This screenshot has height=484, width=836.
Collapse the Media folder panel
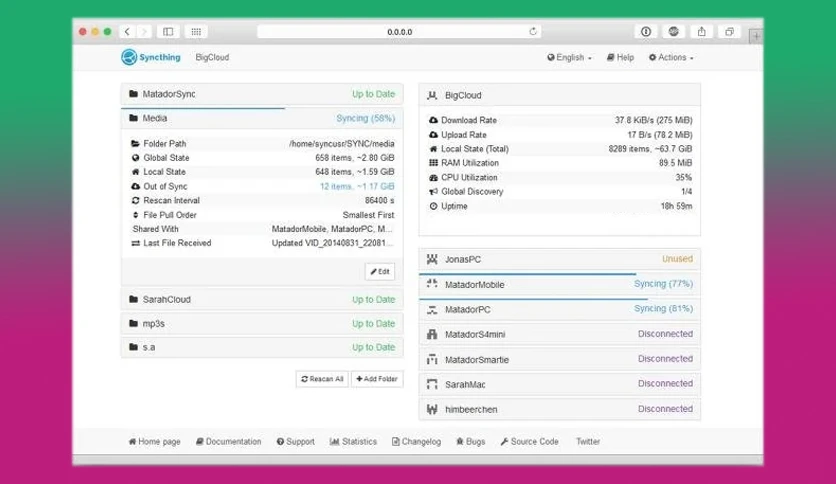click(262, 118)
